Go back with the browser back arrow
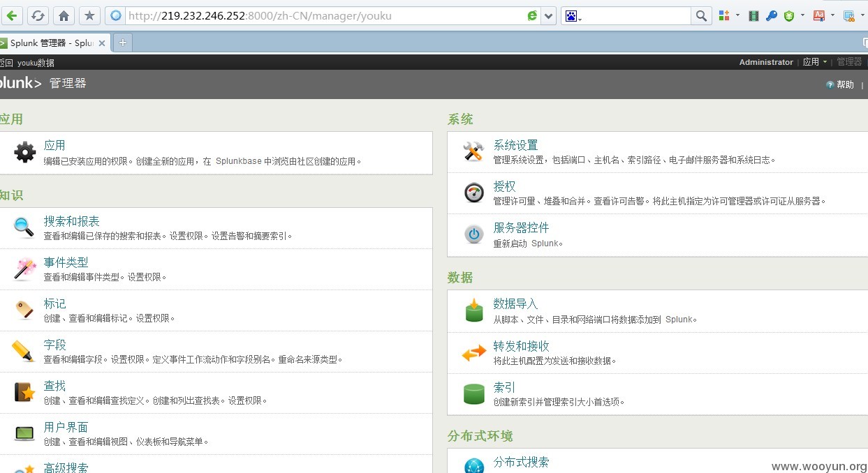This screenshot has width=868, height=473. 13,15
